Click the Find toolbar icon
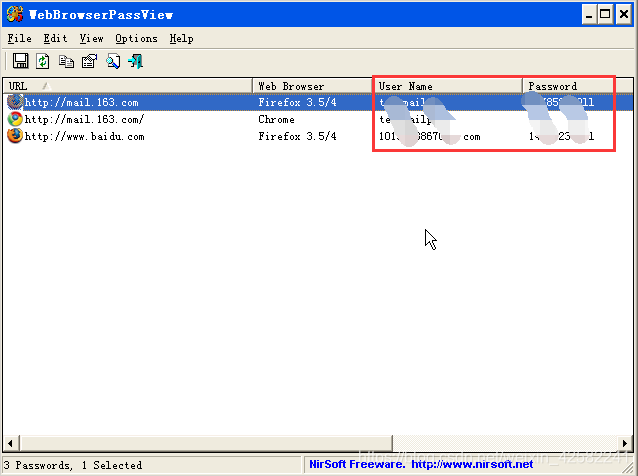 click(x=113, y=61)
